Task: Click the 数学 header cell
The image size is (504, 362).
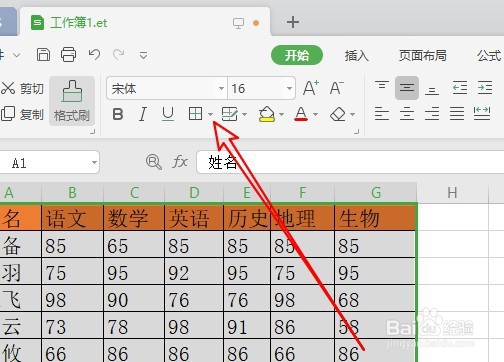Action: [134, 218]
